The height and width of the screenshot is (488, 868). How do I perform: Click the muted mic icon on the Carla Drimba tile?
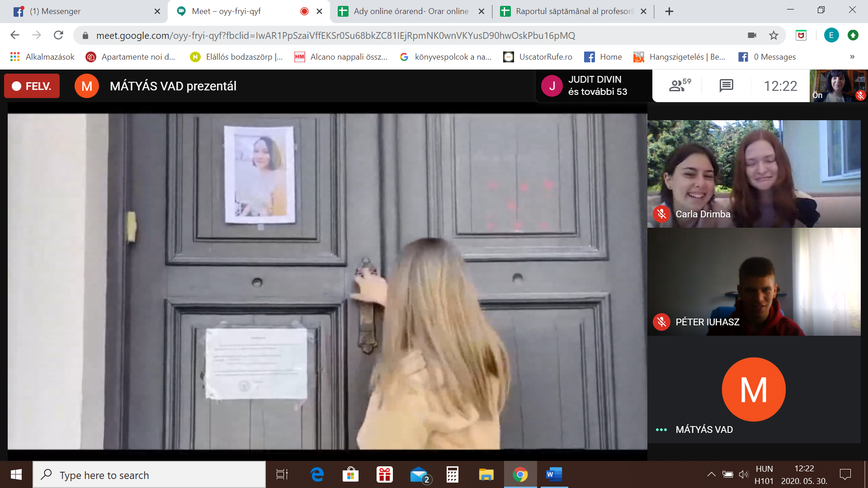click(x=661, y=214)
